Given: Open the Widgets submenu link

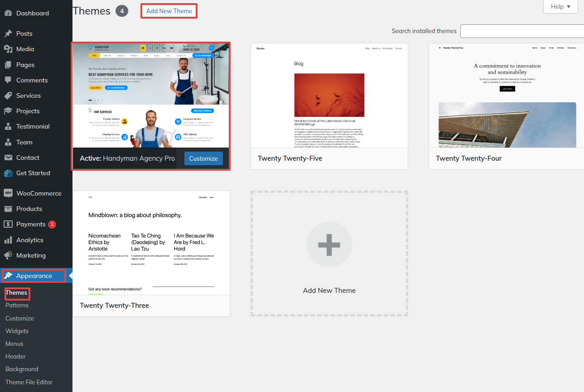Looking at the screenshot, I should coord(17,331).
